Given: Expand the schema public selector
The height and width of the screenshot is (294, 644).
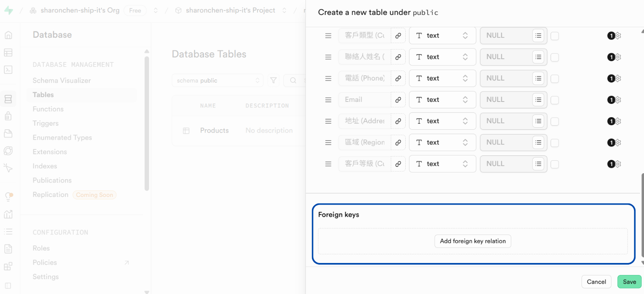Looking at the screenshot, I should click(x=217, y=81).
